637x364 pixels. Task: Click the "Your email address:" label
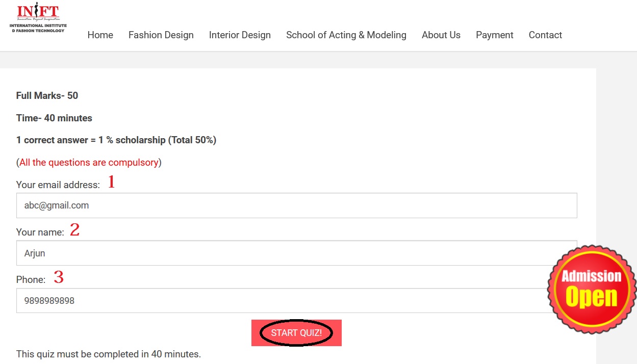coord(58,185)
